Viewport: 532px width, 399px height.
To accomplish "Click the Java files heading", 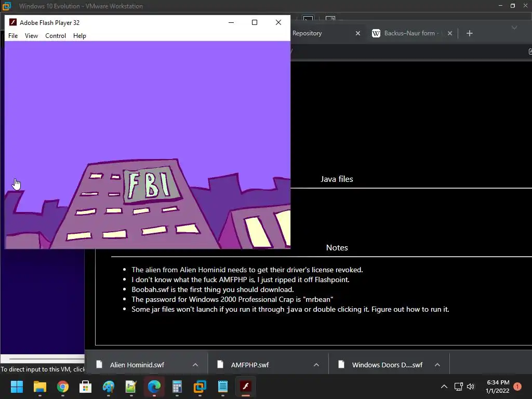I will pos(337,179).
